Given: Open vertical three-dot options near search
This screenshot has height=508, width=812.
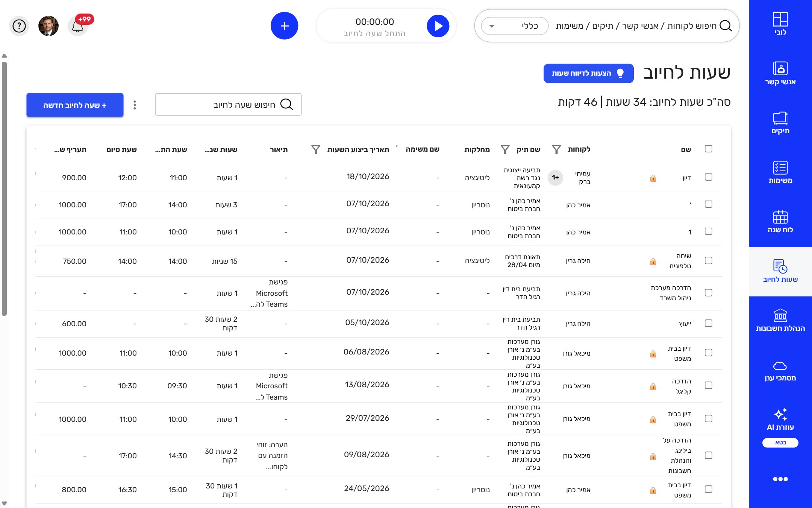Looking at the screenshot, I should click(x=135, y=105).
